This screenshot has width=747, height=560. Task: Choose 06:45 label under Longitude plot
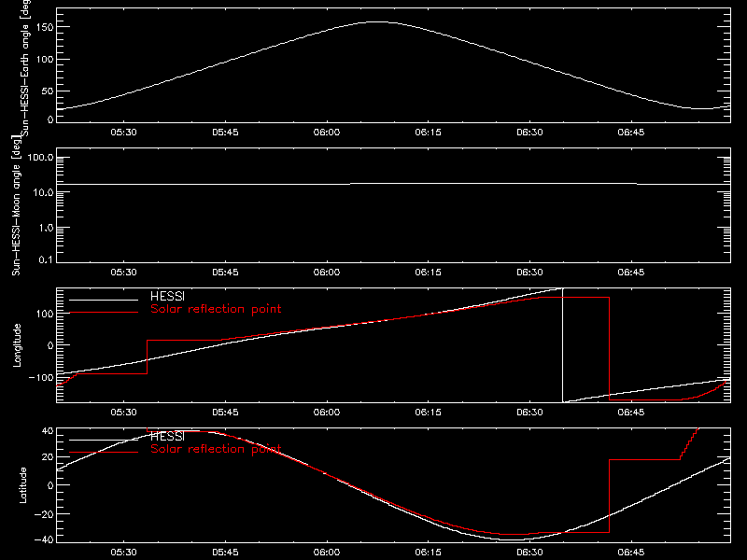click(x=631, y=413)
